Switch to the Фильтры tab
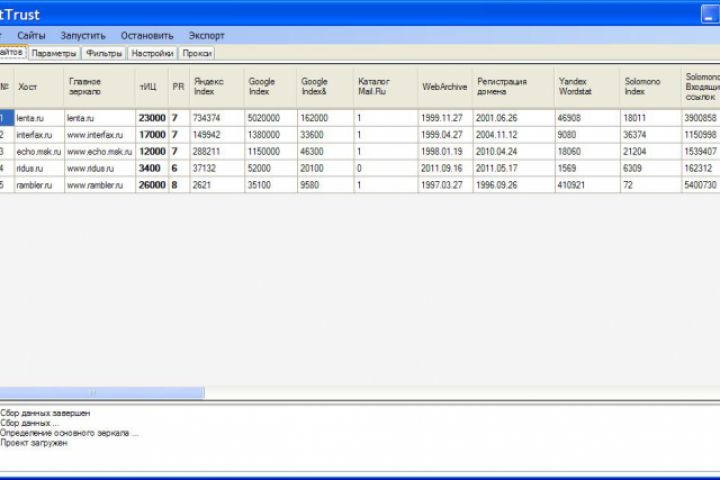The image size is (720, 480). pos(104,53)
